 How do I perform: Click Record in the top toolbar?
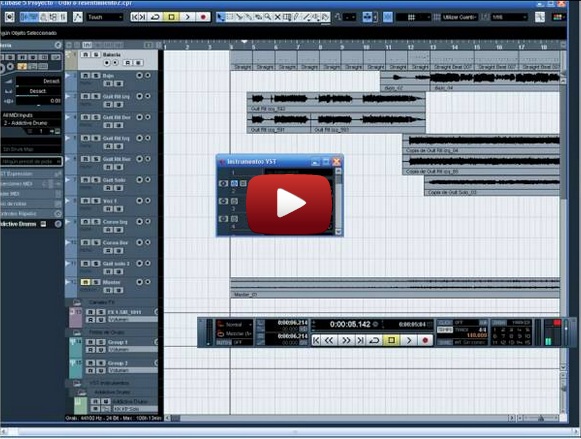pyautogui.click(x=203, y=17)
